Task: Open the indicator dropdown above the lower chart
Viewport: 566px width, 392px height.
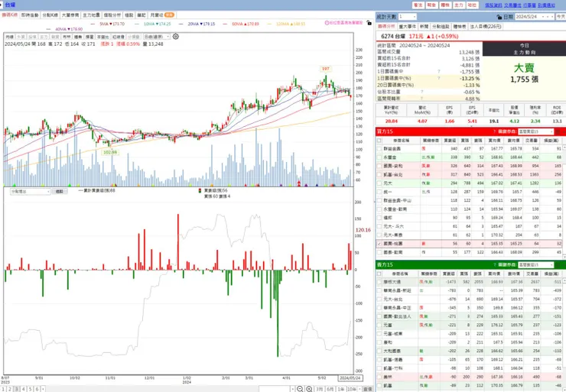Action: [30, 192]
